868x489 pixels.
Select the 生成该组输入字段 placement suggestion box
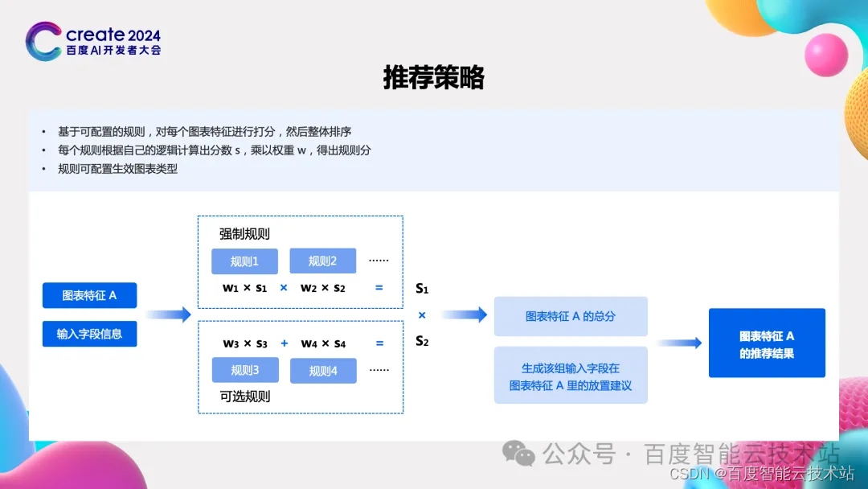tap(571, 375)
